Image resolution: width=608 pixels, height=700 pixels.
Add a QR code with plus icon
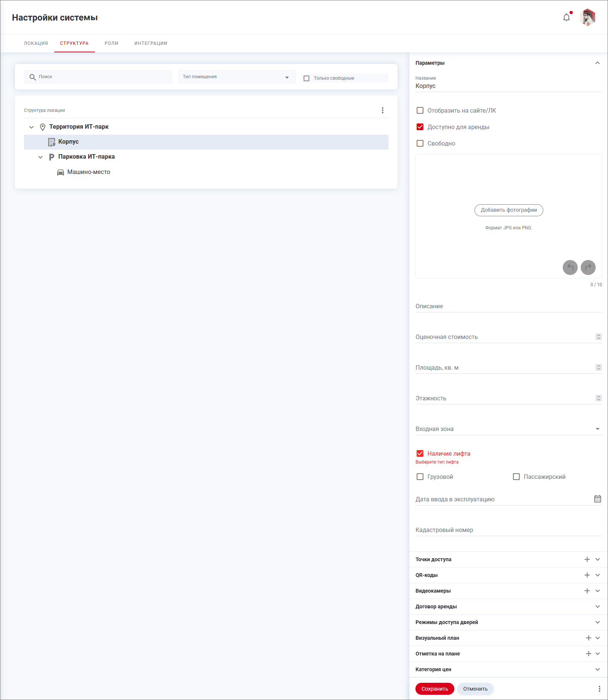(x=587, y=575)
